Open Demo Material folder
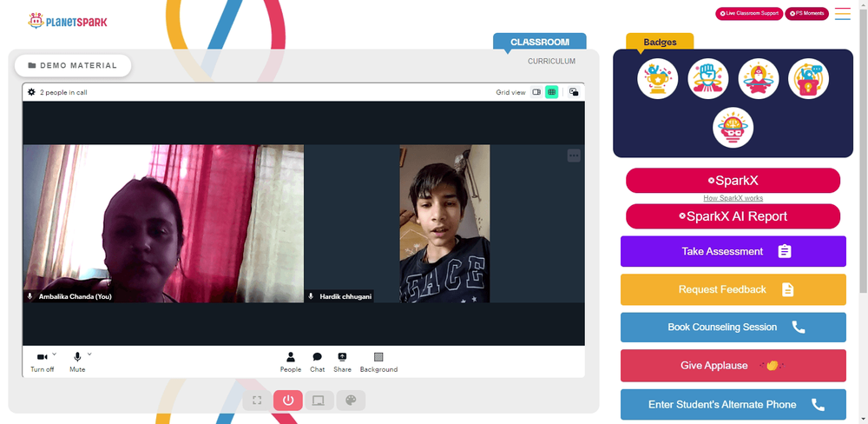This screenshot has height=424, width=868. pos(73,65)
